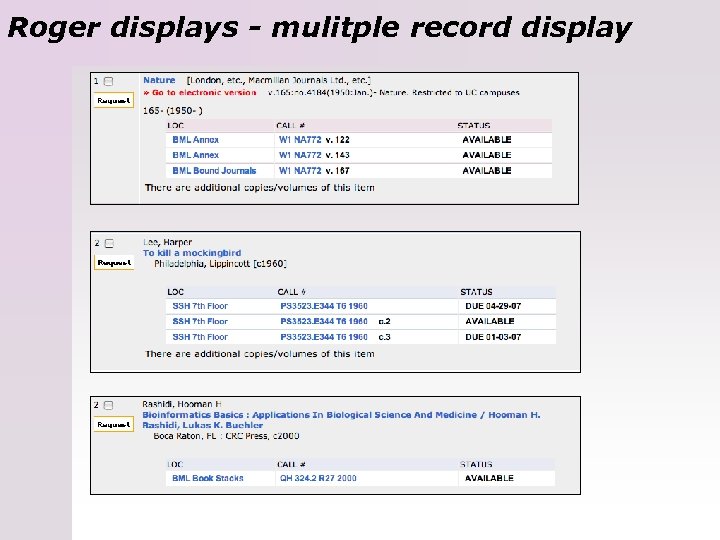Open SSH 7th Floor link for copy c.3

coord(200,337)
